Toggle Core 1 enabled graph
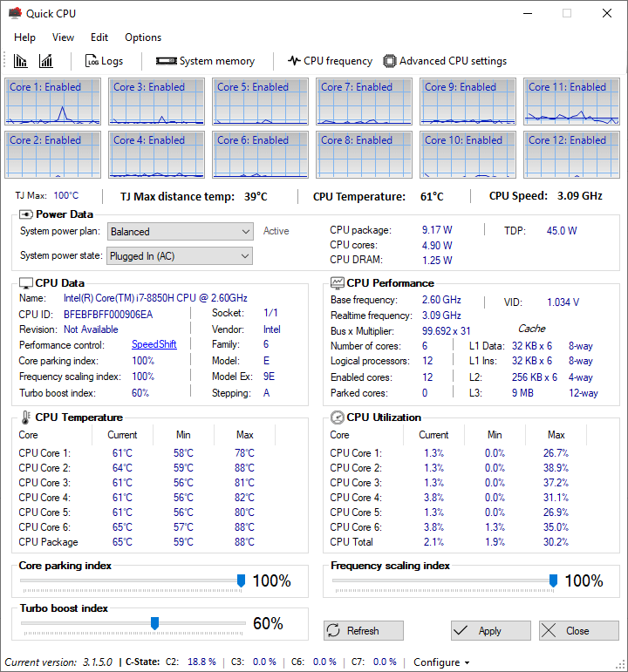Screen dimensions: 628x672 pos(52,102)
